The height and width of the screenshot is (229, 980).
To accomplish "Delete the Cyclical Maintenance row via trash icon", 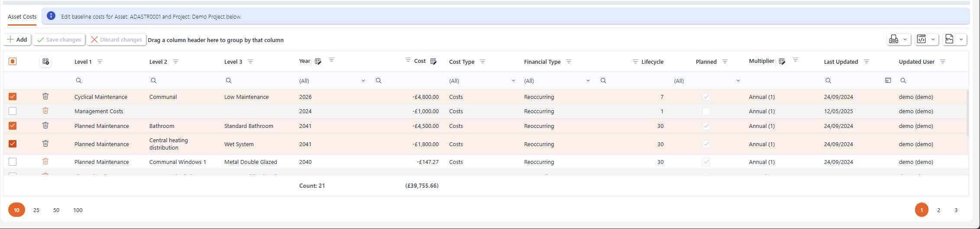I will (x=45, y=97).
